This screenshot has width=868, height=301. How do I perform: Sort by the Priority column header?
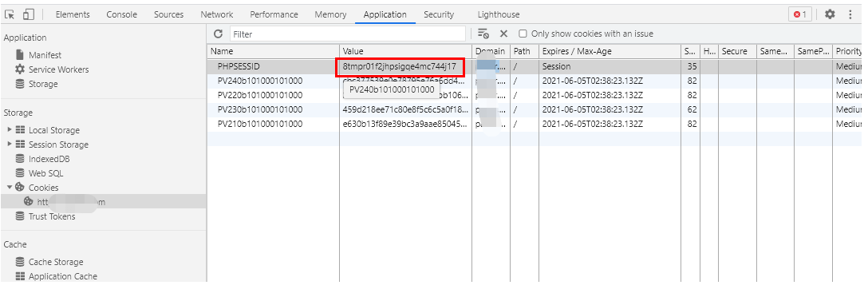pos(847,52)
